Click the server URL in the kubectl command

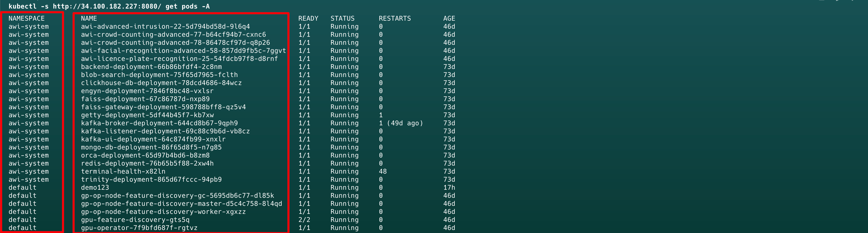[x=107, y=6]
